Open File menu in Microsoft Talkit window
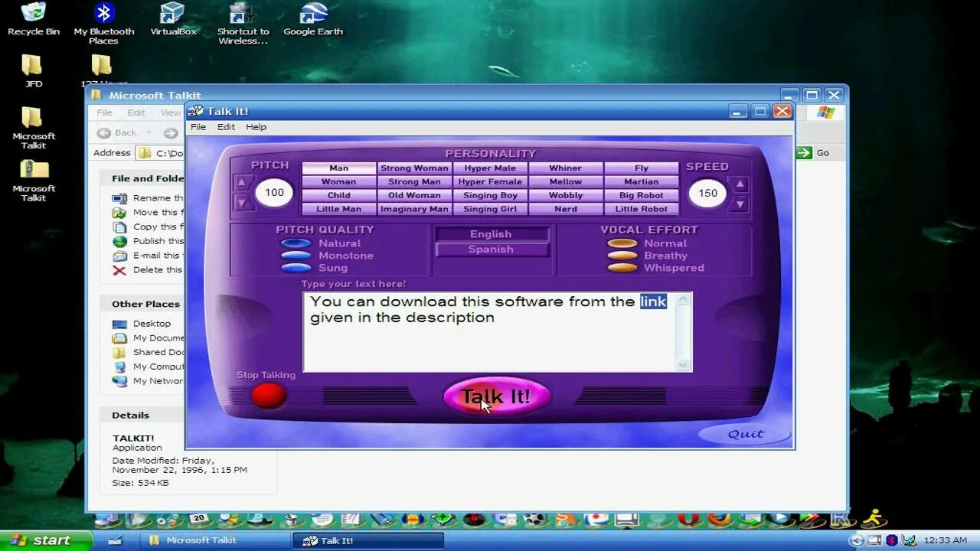The image size is (980, 551). pyautogui.click(x=105, y=112)
